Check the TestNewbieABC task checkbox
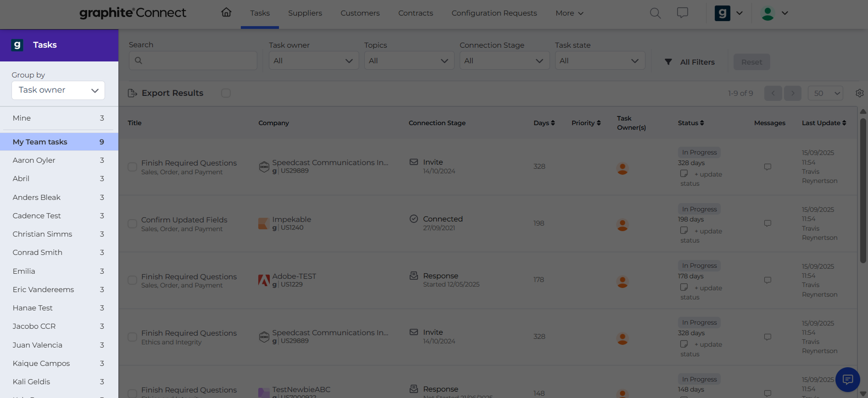 click(x=132, y=393)
